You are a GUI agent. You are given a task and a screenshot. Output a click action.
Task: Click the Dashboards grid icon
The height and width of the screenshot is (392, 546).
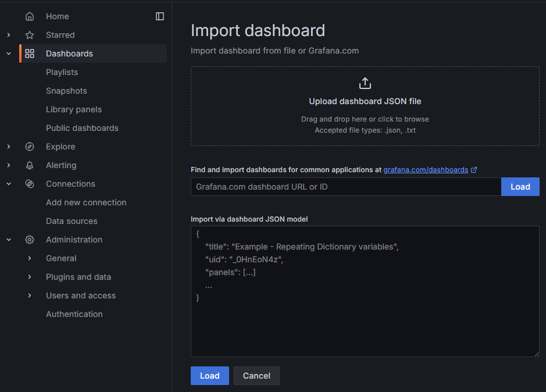click(30, 54)
